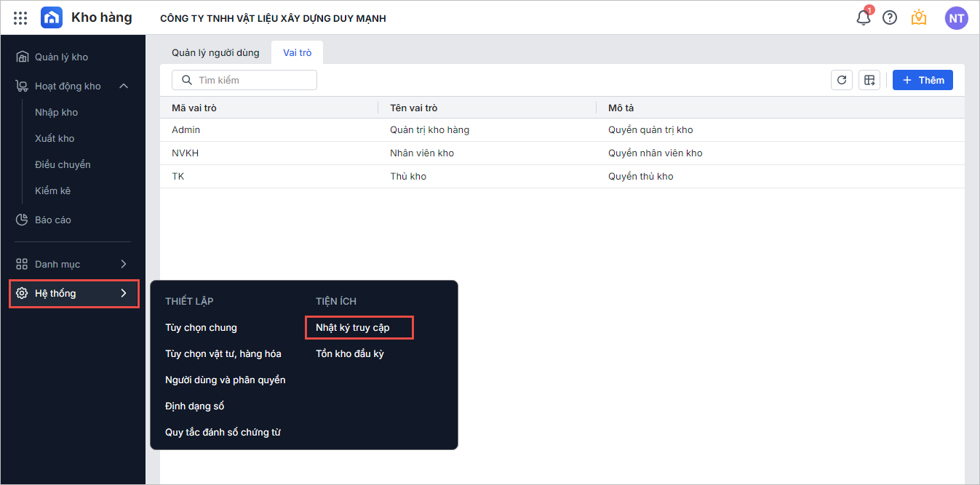This screenshot has width=980, height=485.
Task: Click the search magnifier icon
Action: [187, 80]
